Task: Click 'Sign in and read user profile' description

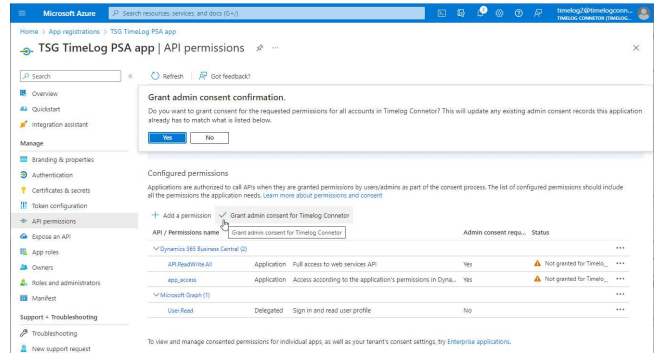Action: click(332, 311)
